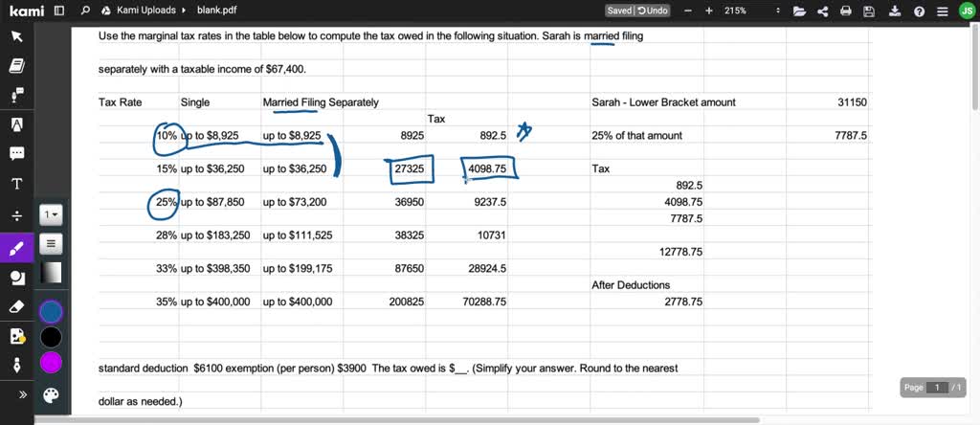Click the value 12778.75

click(x=680, y=252)
